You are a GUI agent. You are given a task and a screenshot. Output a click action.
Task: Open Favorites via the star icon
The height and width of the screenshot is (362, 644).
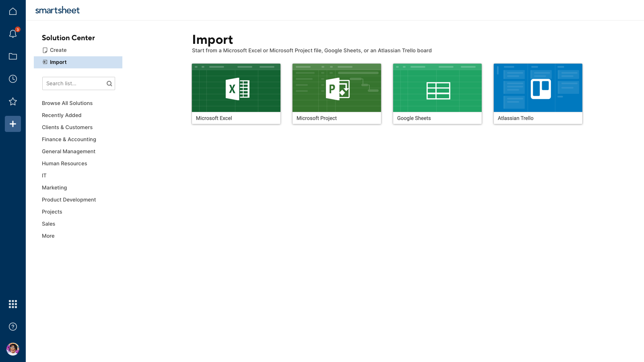pyautogui.click(x=12, y=101)
